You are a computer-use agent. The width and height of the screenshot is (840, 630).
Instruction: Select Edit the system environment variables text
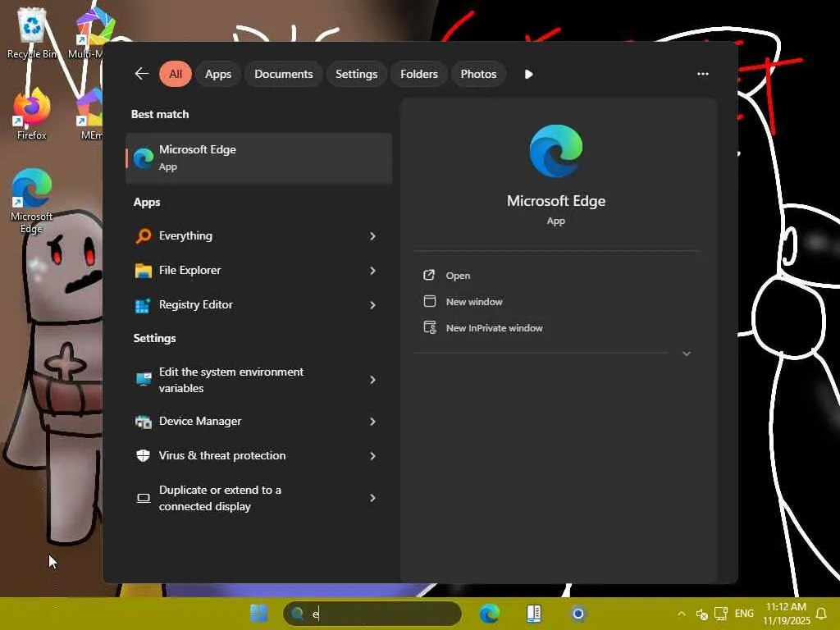point(231,380)
